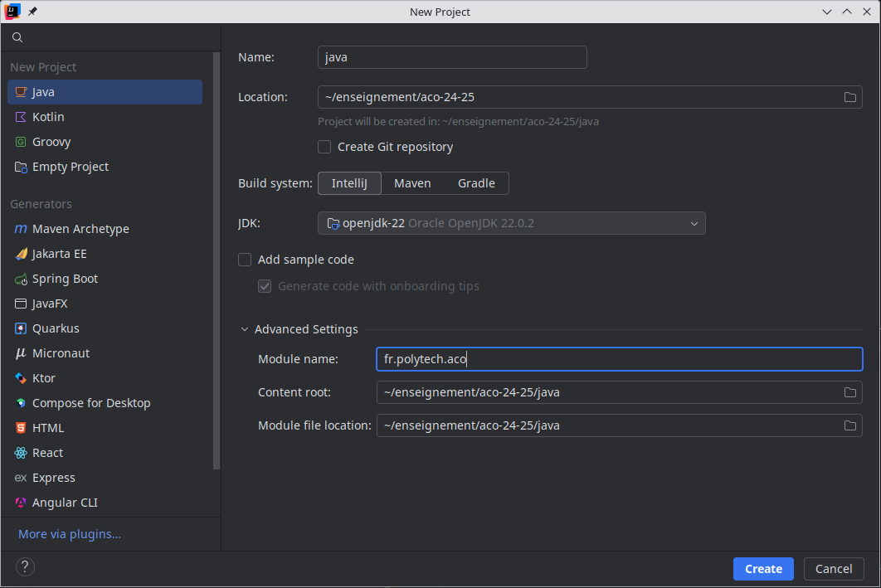Tick the Add sample code checkbox
The height and width of the screenshot is (588, 881).
[245, 260]
